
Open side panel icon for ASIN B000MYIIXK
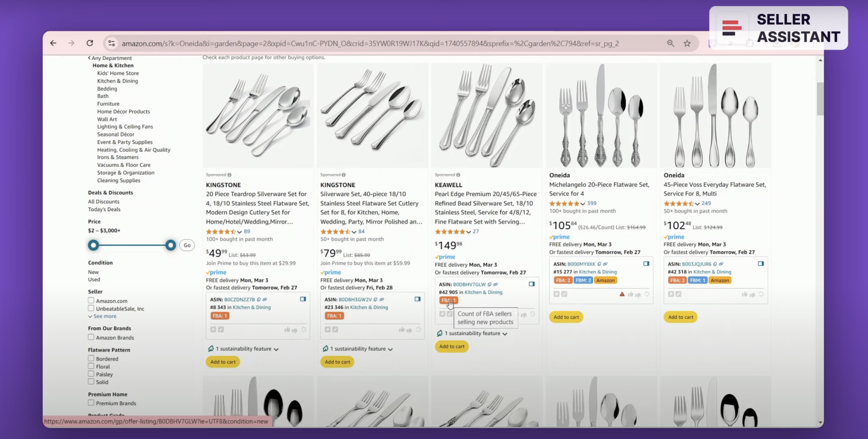[646, 263]
